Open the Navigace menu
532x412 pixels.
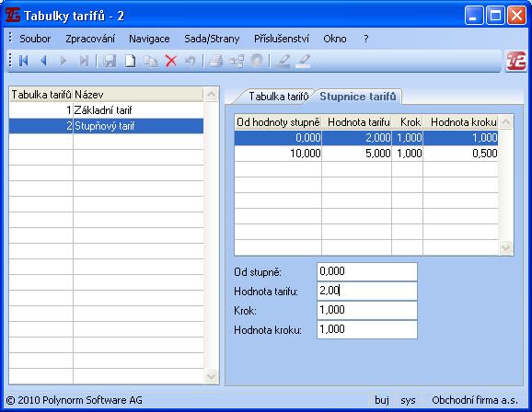[x=149, y=39]
